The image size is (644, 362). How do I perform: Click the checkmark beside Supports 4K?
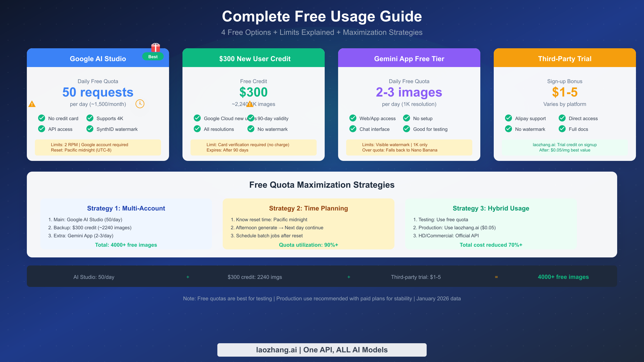(90, 118)
